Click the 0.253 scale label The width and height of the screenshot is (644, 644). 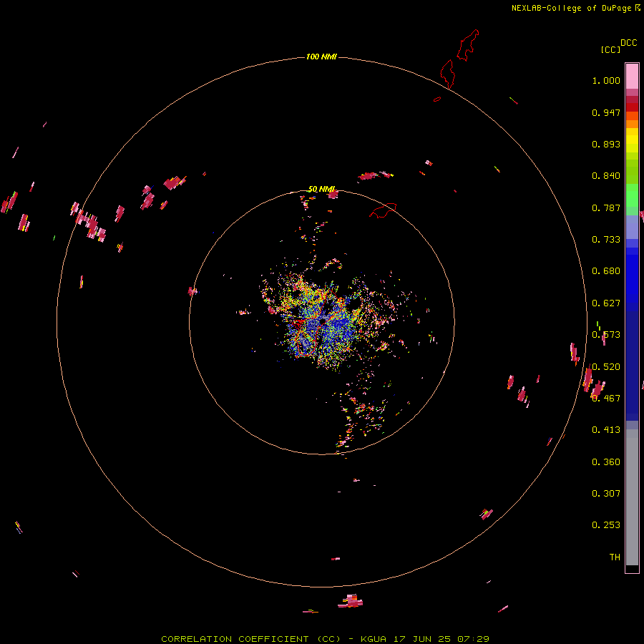[x=606, y=525]
